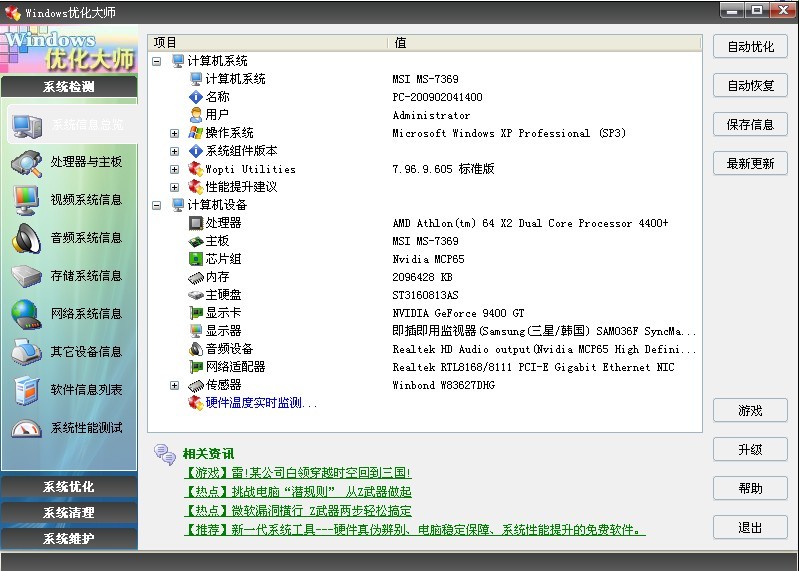Screen dimensions: 799x571
Task: Click the 游戏 button
Action: click(x=750, y=411)
